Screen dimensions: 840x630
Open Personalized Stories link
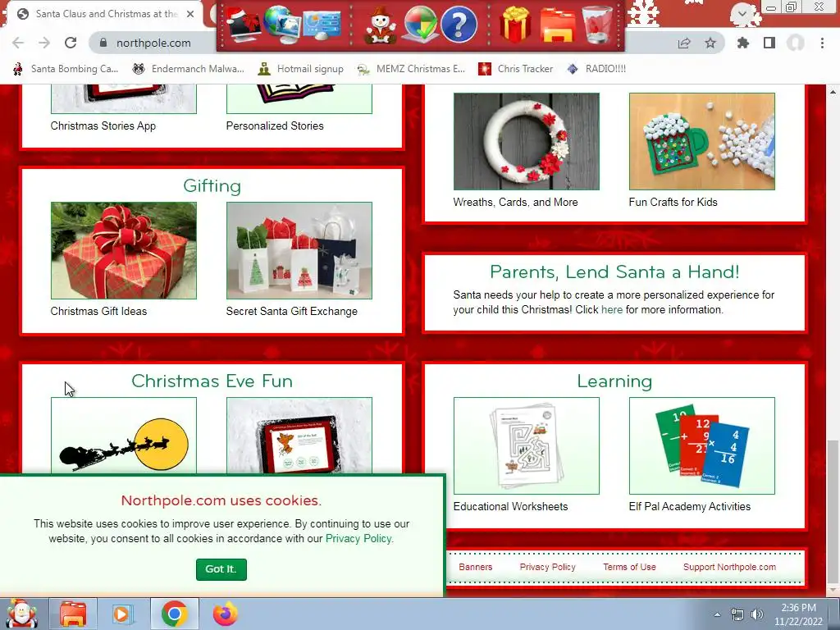[x=275, y=126]
